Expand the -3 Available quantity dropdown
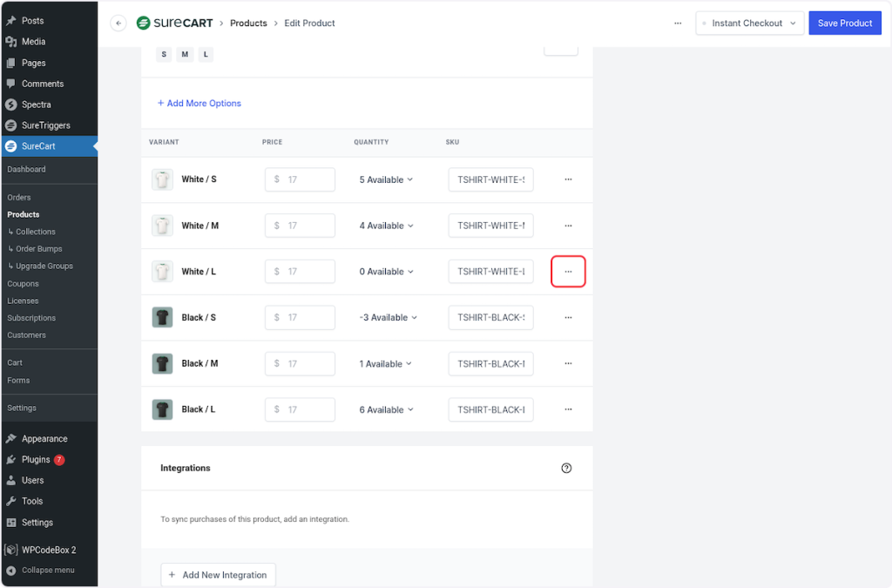892x588 pixels. click(388, 318)
